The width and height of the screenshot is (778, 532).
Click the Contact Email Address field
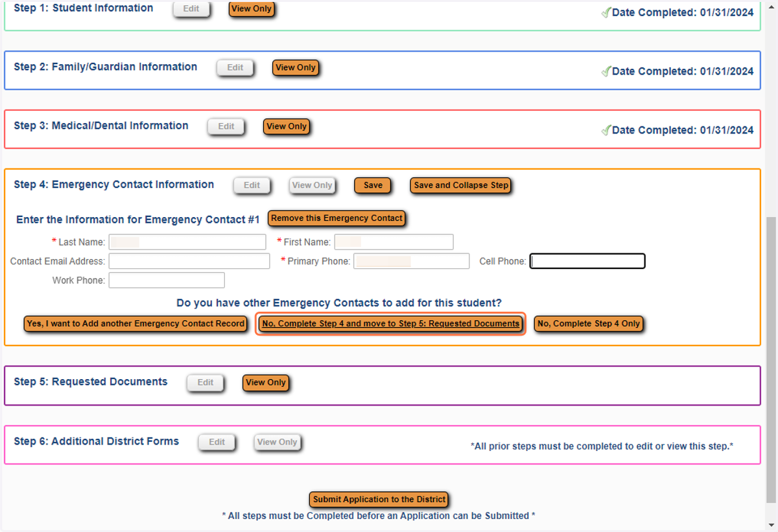[x=189, y=261]
